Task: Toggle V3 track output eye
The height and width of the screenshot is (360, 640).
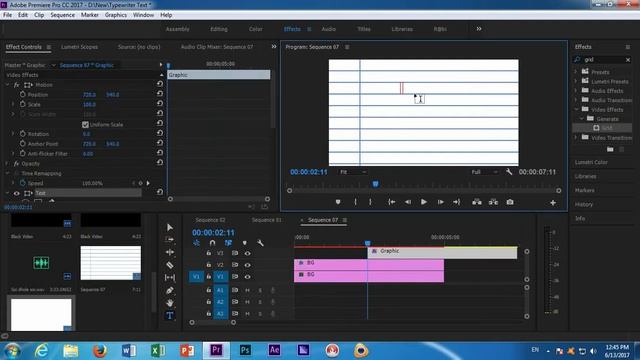Action: click(247, 253)
